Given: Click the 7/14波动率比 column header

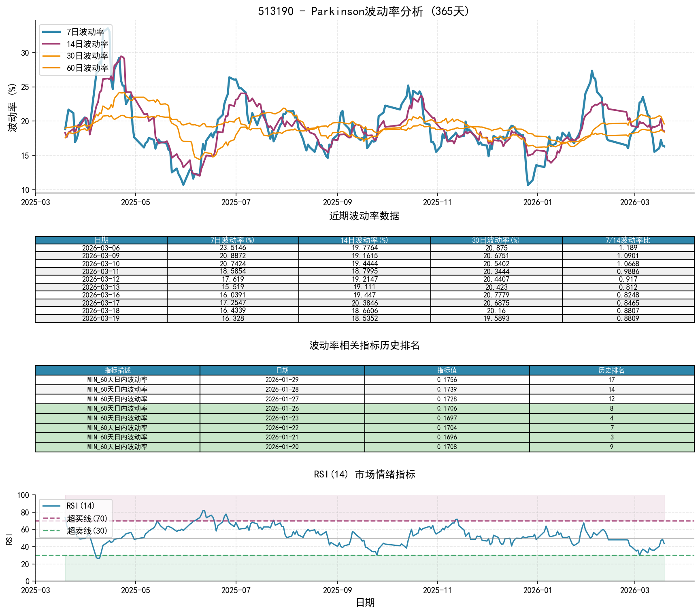Looking at the screenshot, I should (628, 240).
